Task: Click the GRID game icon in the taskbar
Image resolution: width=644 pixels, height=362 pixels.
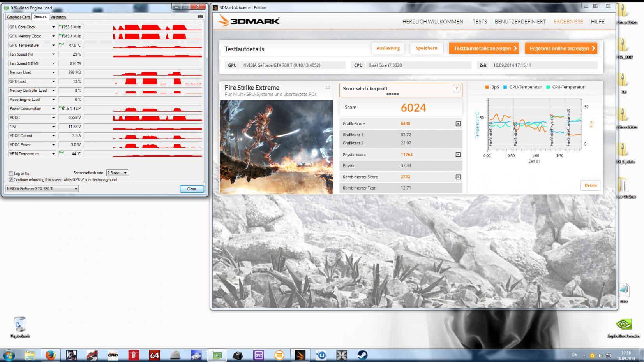Action: coord(113,355)
